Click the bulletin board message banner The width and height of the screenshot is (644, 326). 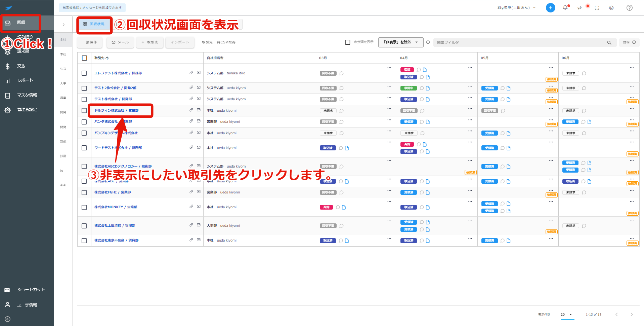pyautogui.click(x=92, y=8)
